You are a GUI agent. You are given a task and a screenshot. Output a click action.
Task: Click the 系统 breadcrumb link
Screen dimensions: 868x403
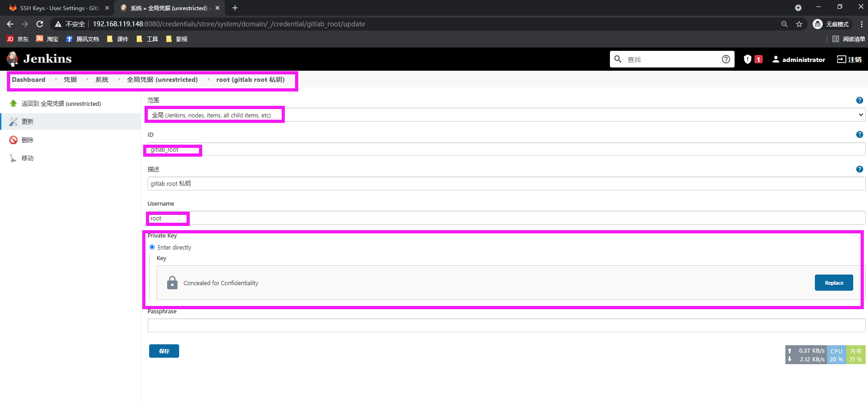pos(102,79)
